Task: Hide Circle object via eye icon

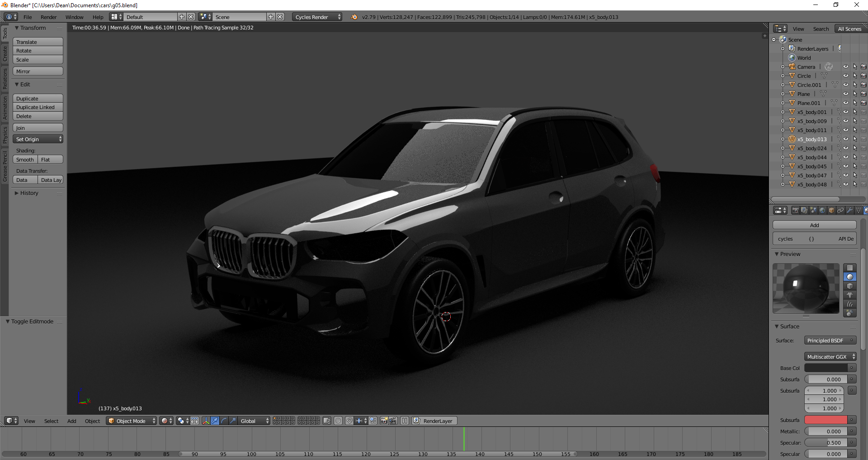Action: (846, 76)
